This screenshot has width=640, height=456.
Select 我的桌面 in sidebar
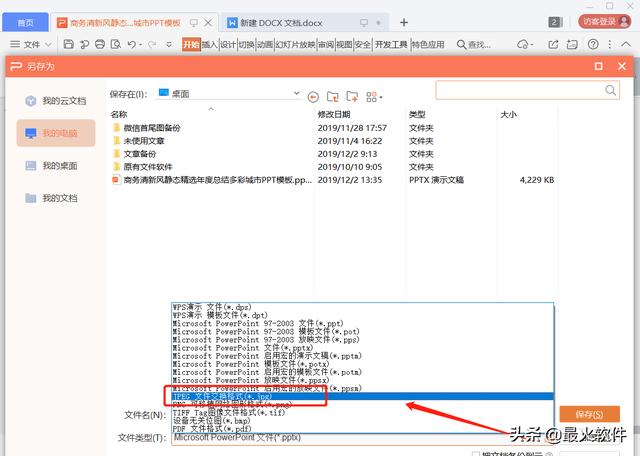point(56,165)
